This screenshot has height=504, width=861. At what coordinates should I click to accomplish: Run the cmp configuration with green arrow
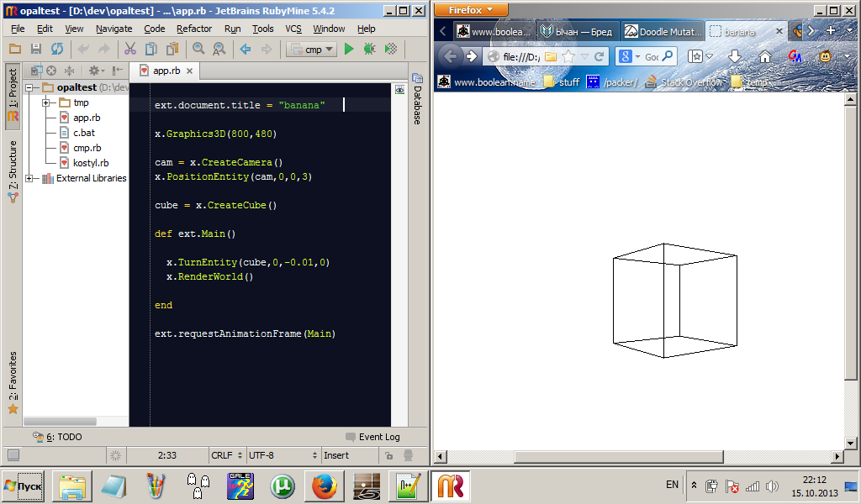[349, 50]
